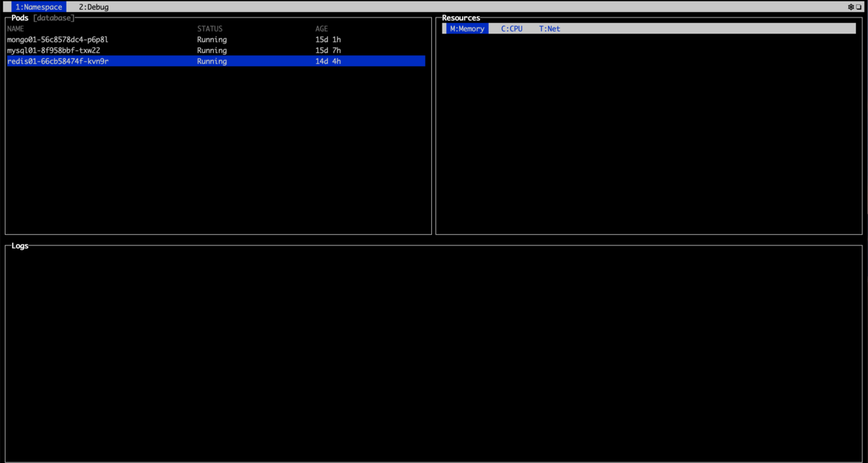The image size is (868, 463).
Task: Select pod mysql01-8f958bbf-txw22
Action: click(x=216, y=50)
